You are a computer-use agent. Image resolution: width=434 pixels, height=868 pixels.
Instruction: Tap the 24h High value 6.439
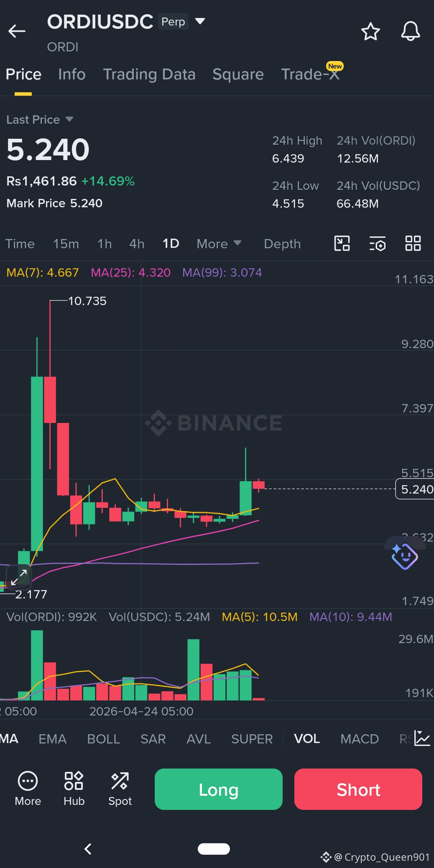pyautogui.click(x=288, y=158)
